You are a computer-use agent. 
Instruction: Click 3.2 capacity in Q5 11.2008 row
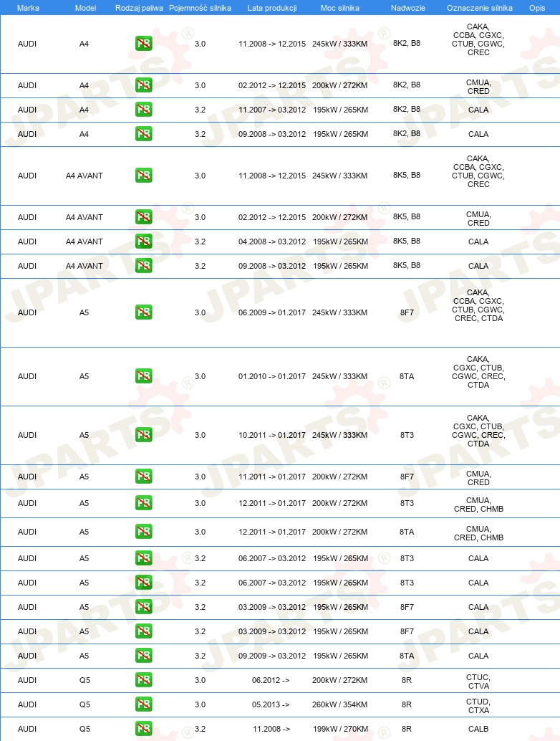201,729
